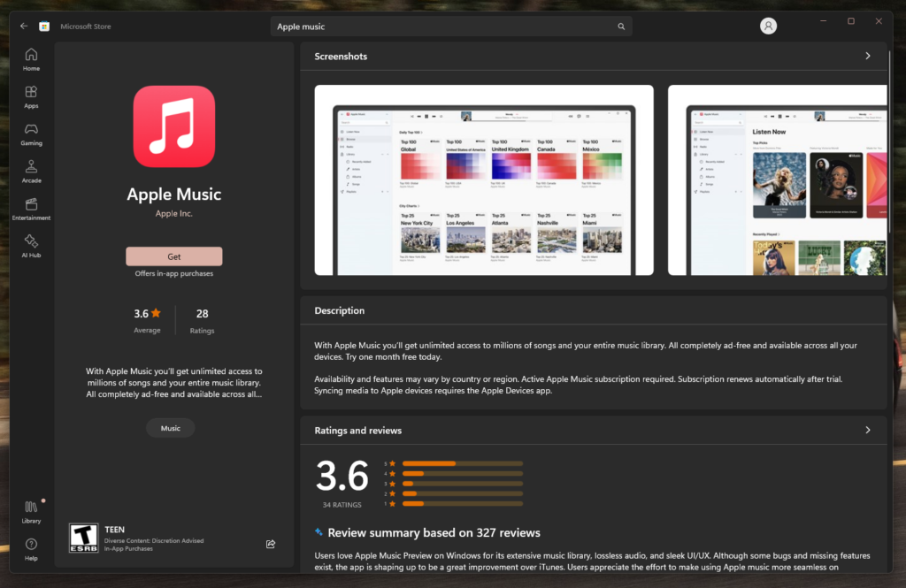Open the first Top 100 charts screenshot
Viewport: 906px width, 588px height.
(484, 180)
